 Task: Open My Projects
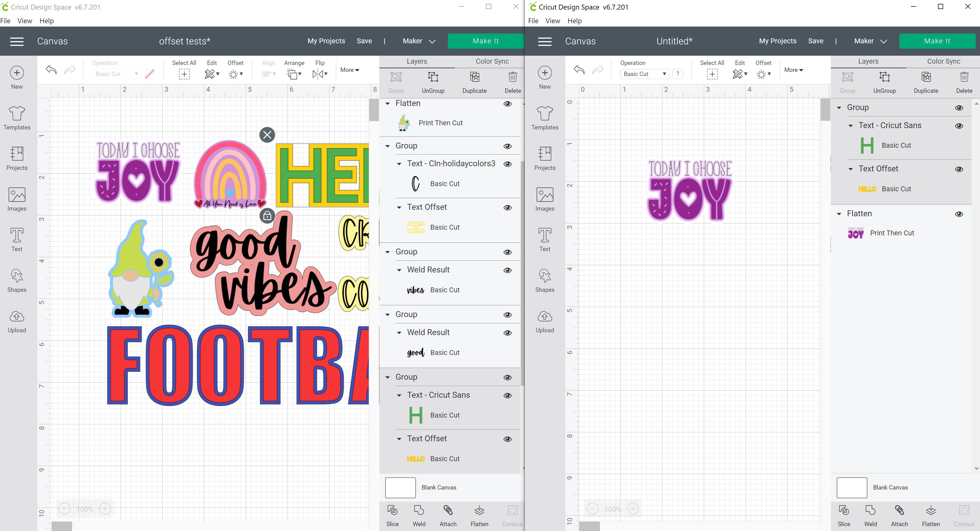(x=326, y=41)
